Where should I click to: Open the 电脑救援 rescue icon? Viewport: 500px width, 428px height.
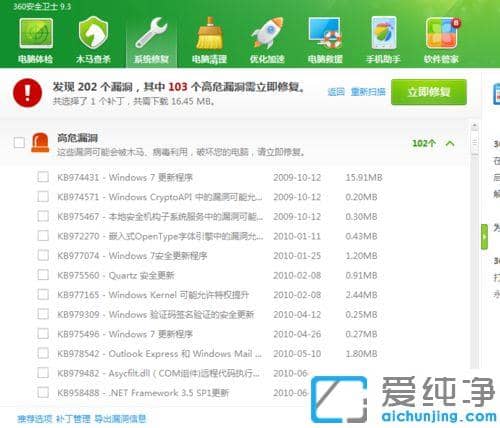[325, 41]
